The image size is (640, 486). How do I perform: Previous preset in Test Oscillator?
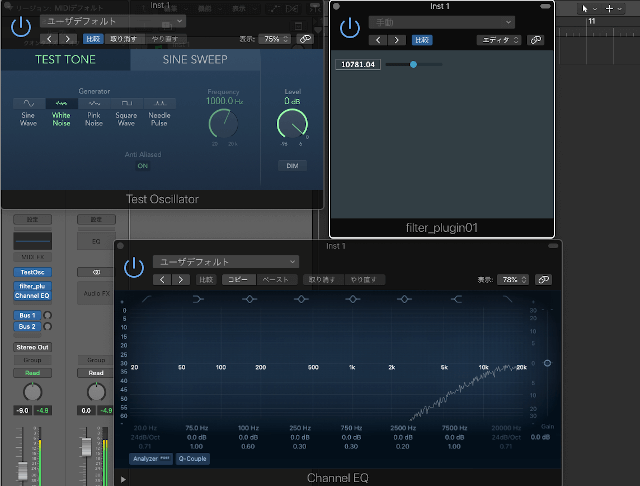(49, 39)
